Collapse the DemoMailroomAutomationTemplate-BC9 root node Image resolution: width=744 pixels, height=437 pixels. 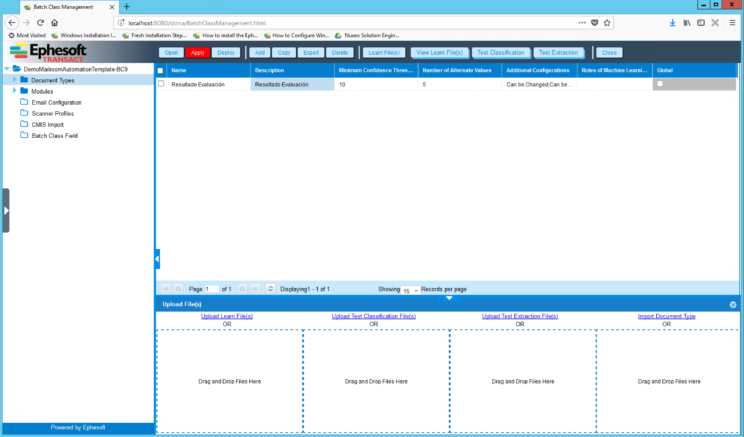coord(7,69)
